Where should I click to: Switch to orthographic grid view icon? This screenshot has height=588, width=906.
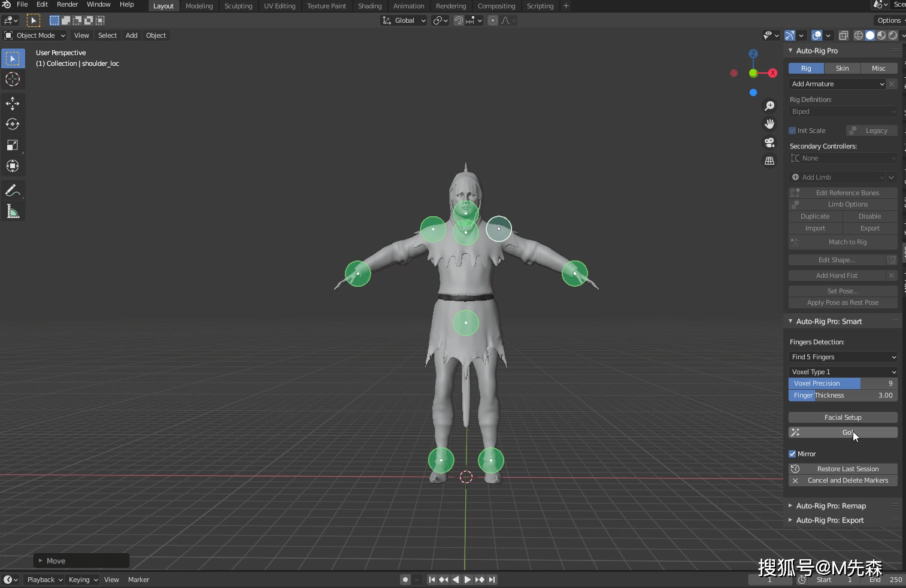[769, 161]
